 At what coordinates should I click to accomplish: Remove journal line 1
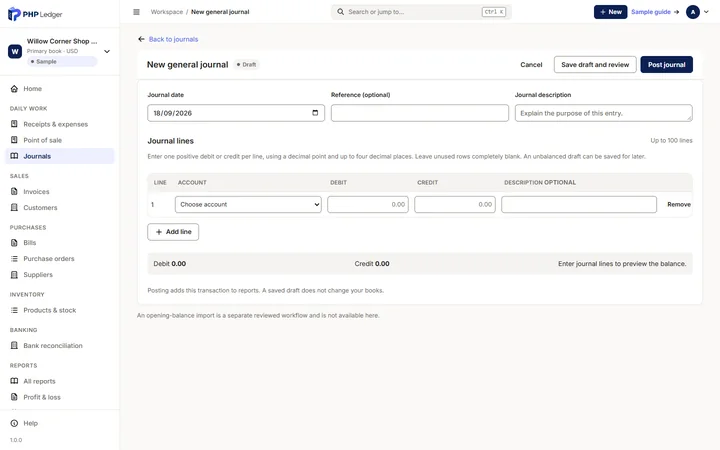click(x=679, y=204)
